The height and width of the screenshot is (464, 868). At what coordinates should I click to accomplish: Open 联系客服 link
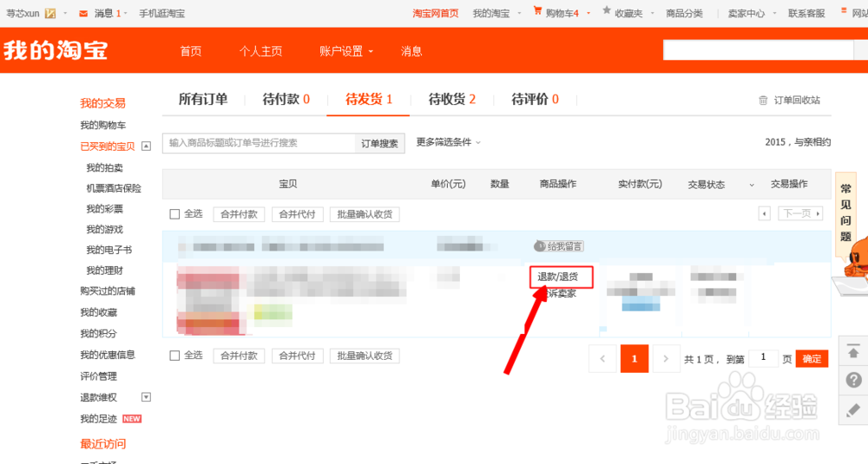tap(806, 13)
